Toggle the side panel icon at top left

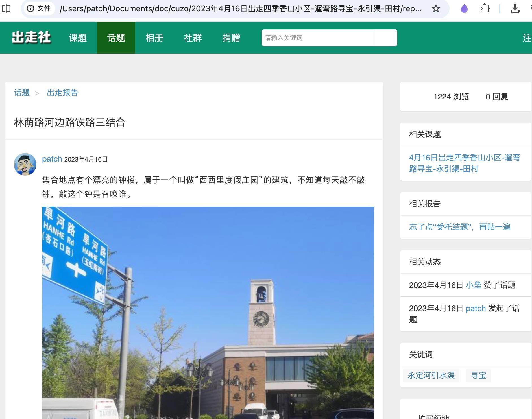[x=6, y=9]
